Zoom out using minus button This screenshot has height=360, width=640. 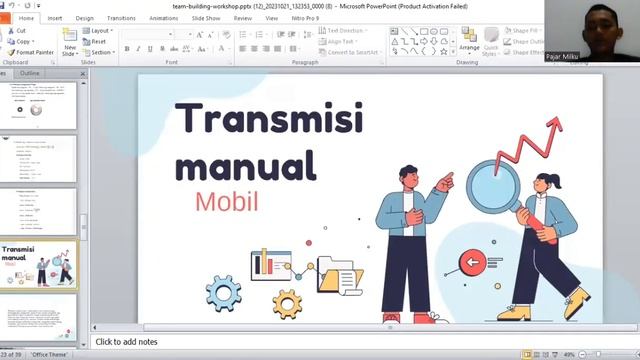pos(582,355)
